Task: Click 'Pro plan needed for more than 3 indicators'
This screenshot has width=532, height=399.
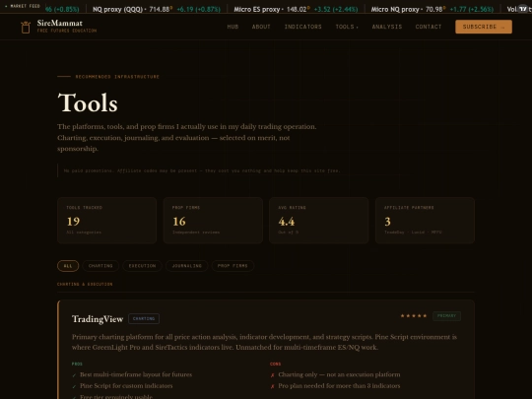Action: [x=339, y=386]
